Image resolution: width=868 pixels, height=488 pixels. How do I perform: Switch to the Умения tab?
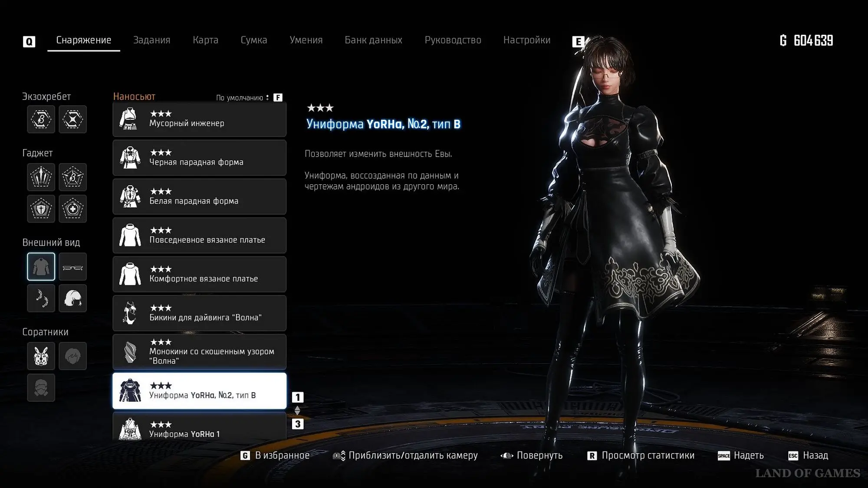[x=306, y=40]
